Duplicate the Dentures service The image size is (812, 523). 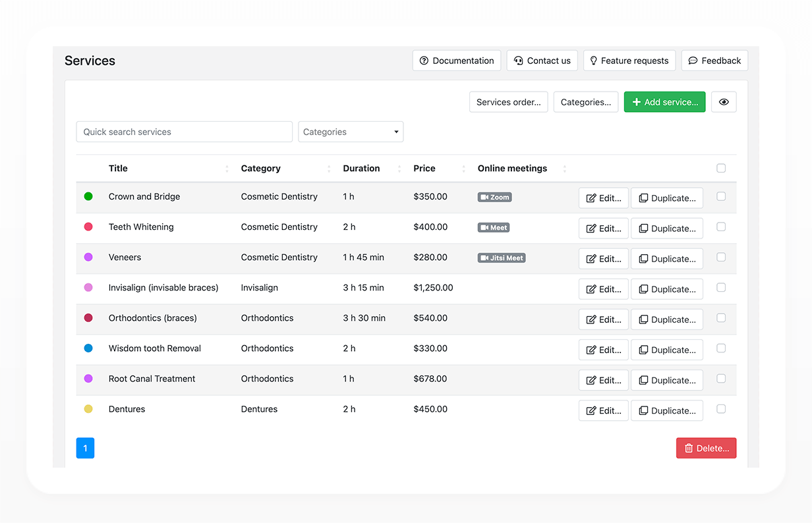667,410
